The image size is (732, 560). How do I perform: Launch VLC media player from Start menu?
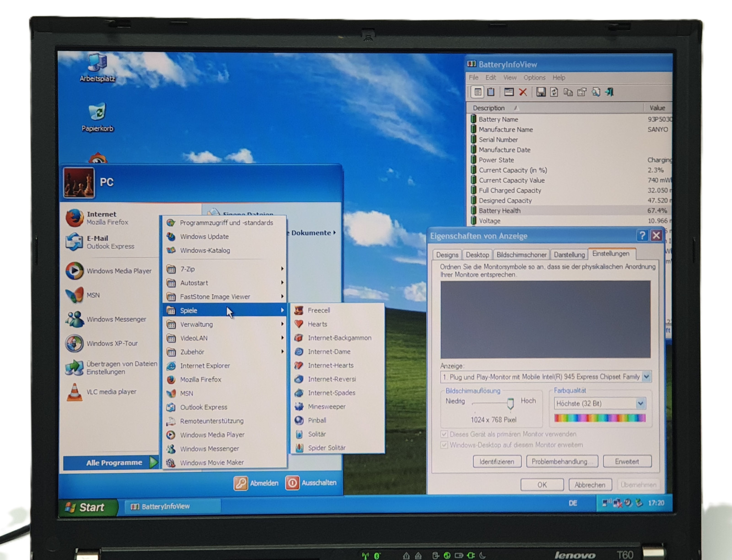111,392
